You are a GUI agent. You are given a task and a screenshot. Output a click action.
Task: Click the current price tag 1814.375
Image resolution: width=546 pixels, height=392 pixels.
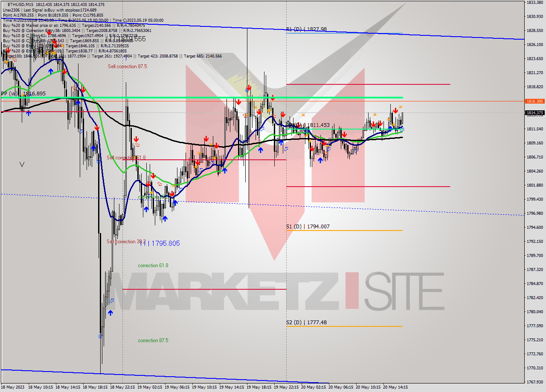534,113
